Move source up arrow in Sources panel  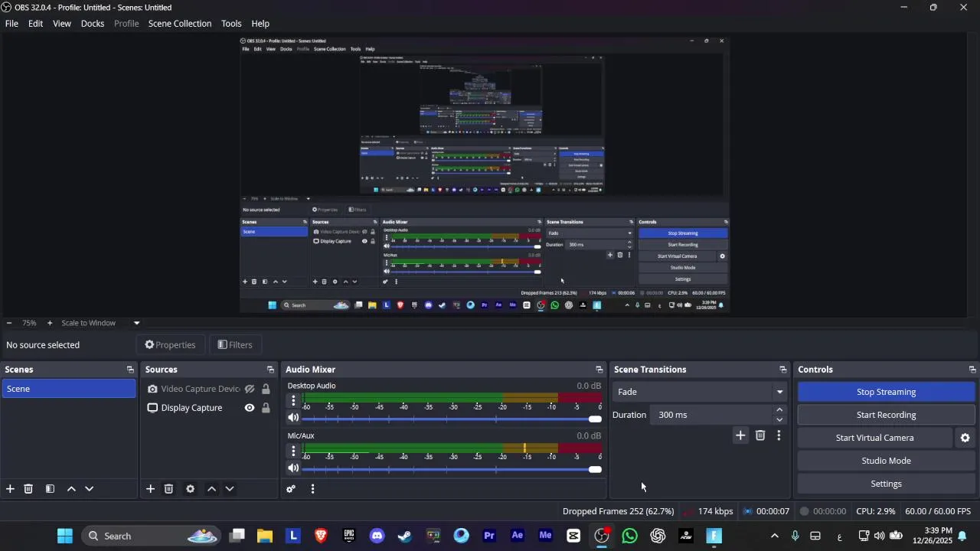tap(211, 489)
